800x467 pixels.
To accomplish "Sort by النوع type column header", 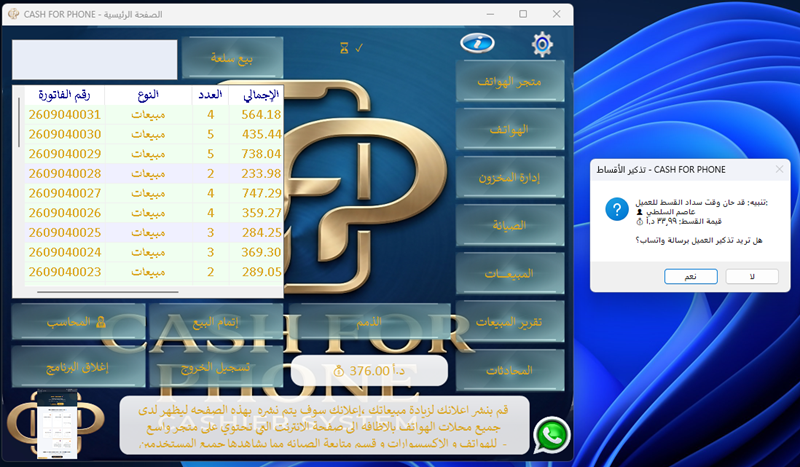I will (x=148, y=94).
